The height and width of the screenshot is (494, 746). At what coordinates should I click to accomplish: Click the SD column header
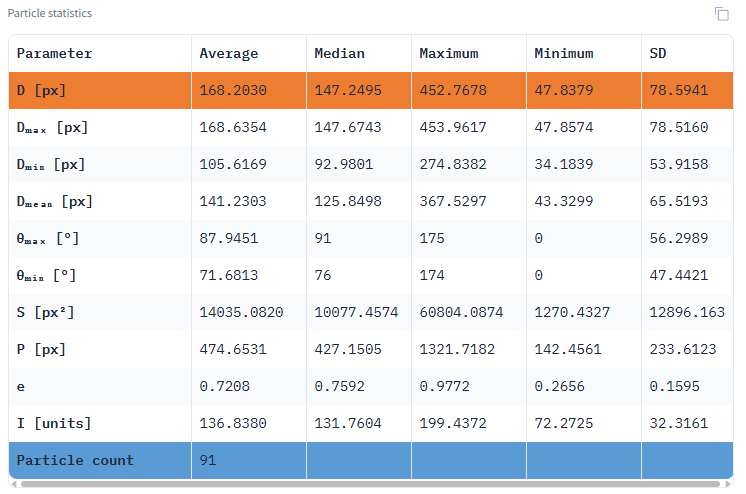click(x=658, y=53)
